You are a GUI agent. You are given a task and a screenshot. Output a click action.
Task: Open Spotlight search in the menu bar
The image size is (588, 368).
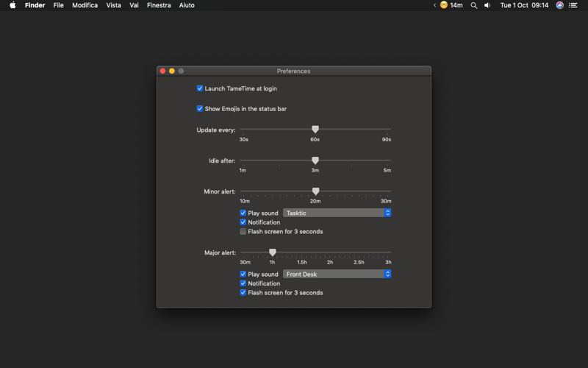click(474, 5)
